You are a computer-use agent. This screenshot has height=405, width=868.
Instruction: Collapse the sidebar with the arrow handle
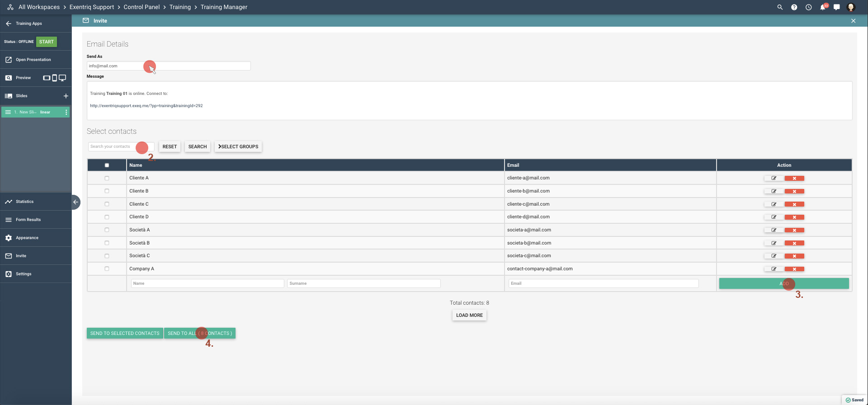pyautogui.click(x=75, y=202)
